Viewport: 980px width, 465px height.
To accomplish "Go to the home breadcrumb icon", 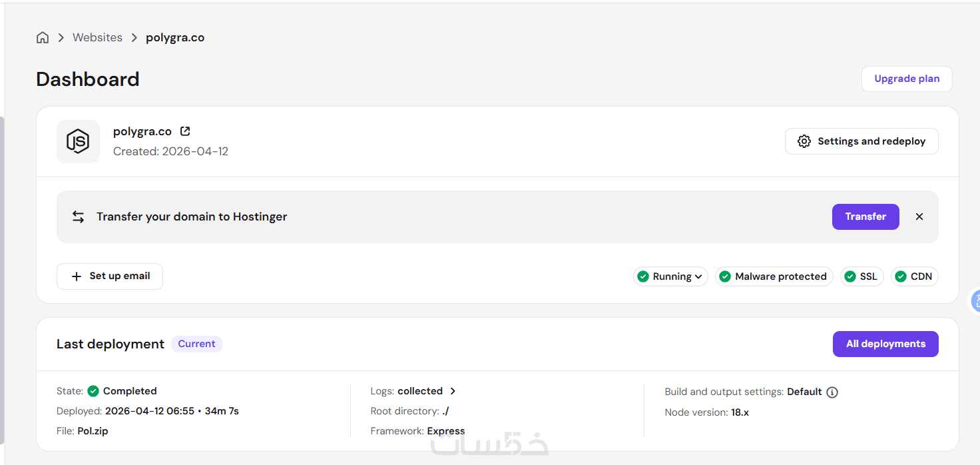I will pos(43,38).
